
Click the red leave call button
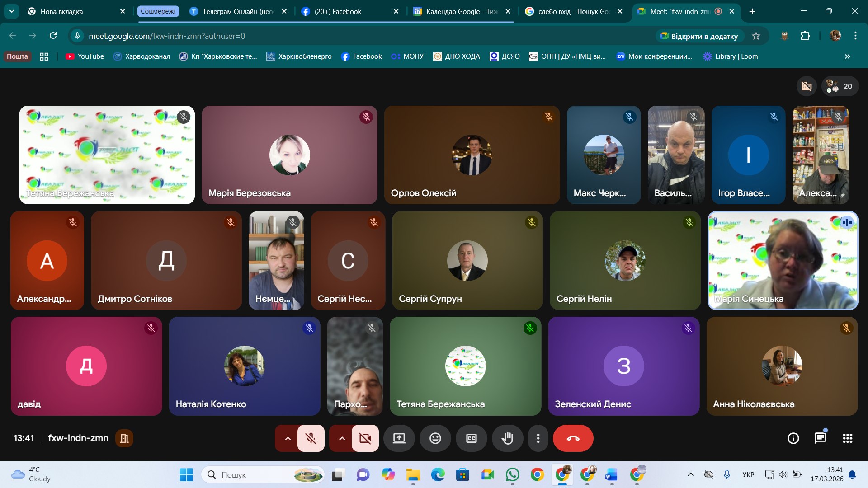click(x=573, y=438)
